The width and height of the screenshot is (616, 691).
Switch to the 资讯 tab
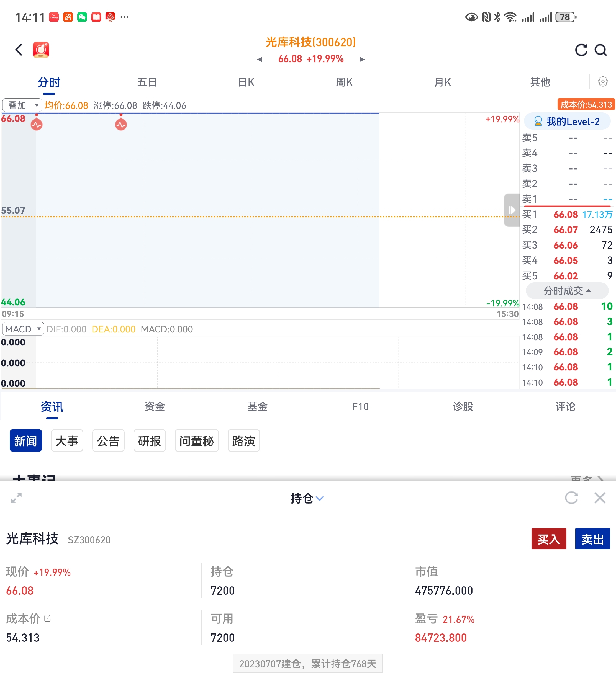[x=52, y=407]
